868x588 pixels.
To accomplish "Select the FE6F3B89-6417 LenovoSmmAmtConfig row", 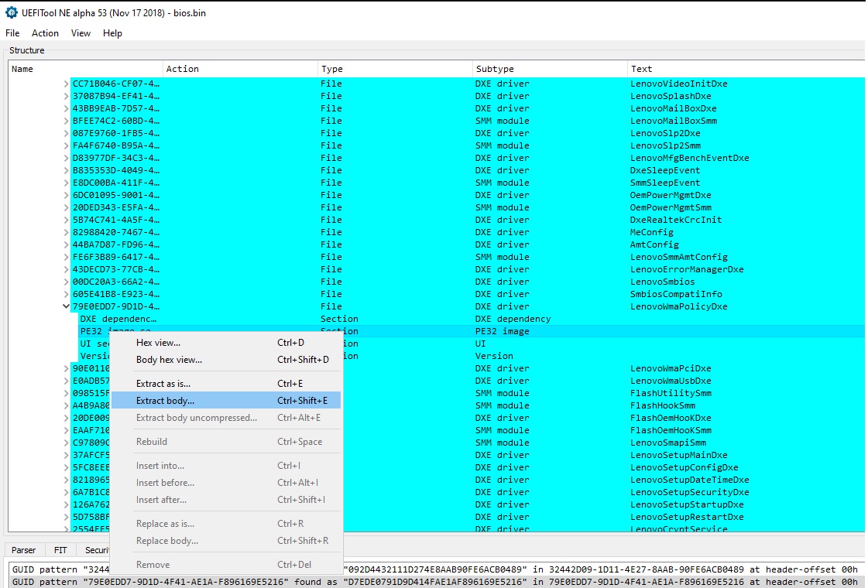I will pos(467,257).
